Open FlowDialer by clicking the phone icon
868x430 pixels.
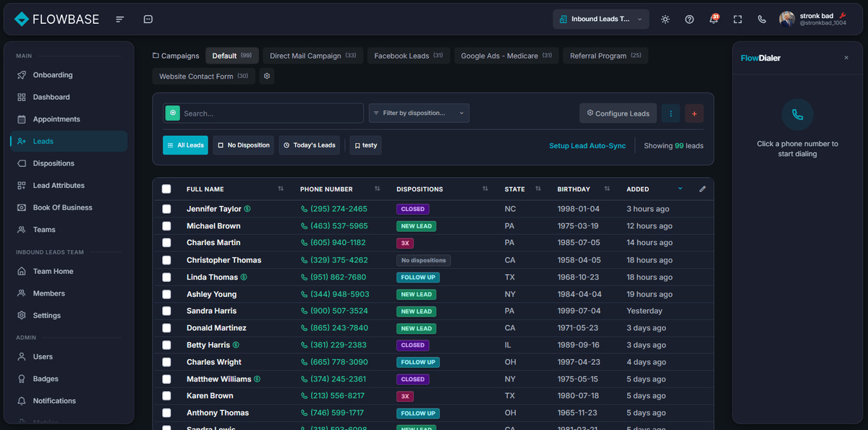pyautogui.click(x=762, y=20)
